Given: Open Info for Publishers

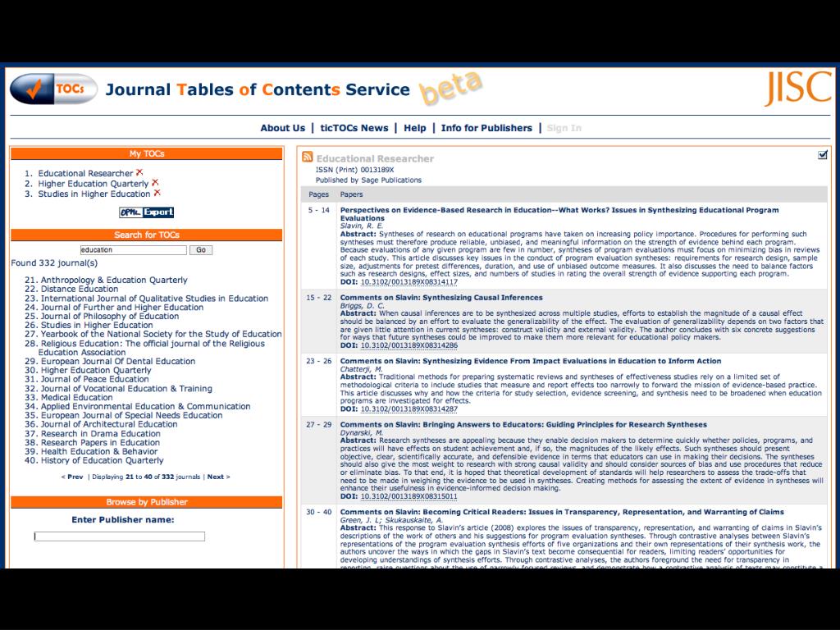Looking at the screenshot, I should [x=486, y=128].
